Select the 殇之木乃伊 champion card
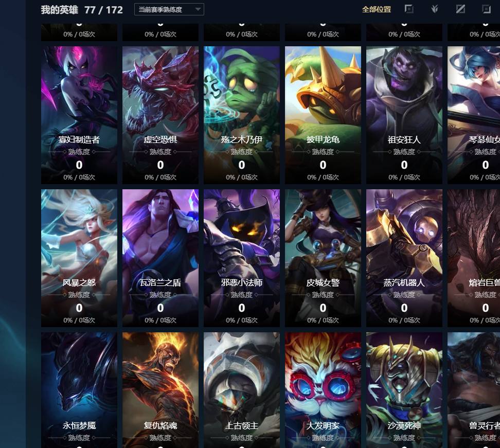This screenshot has width=500, height=448. [242, 115]
